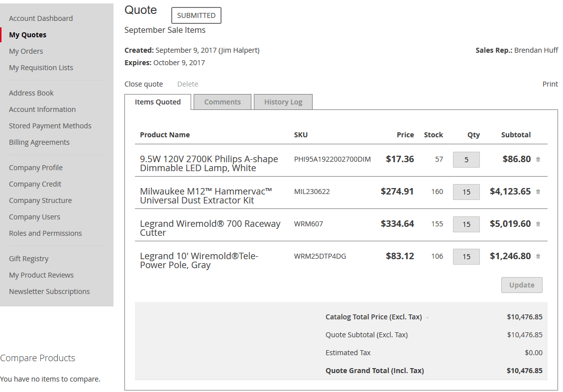Click the Update button
This screenshot has height=392, width=563.
pyautogui.click(x=522, y=285)
